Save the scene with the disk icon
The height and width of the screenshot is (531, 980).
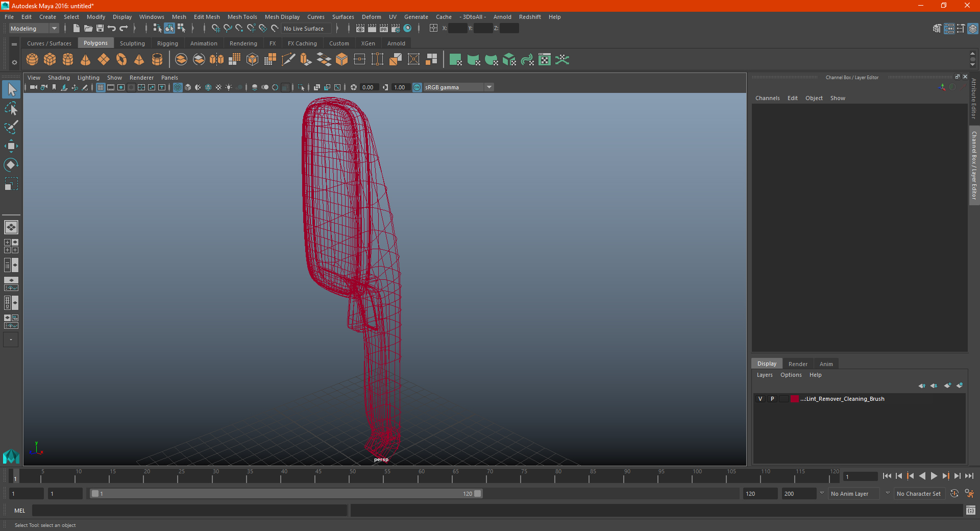[x=100, y=29]
